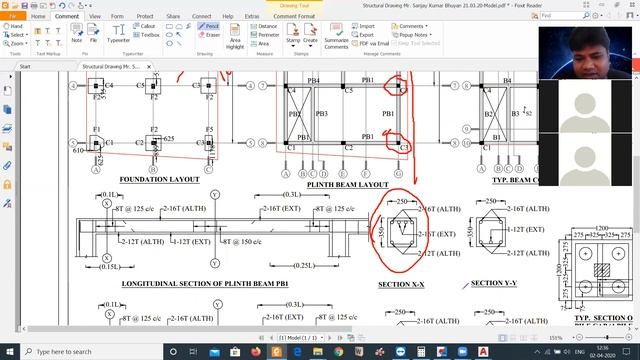The image size is (640, 360).
Task: Select the Eraser tool
Action: (209, 35)
